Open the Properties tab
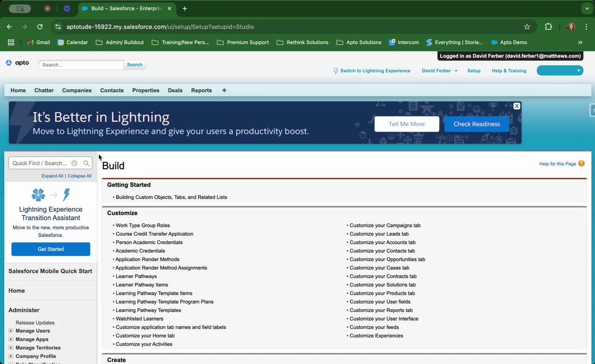The image size is (595, 364). 145,90
